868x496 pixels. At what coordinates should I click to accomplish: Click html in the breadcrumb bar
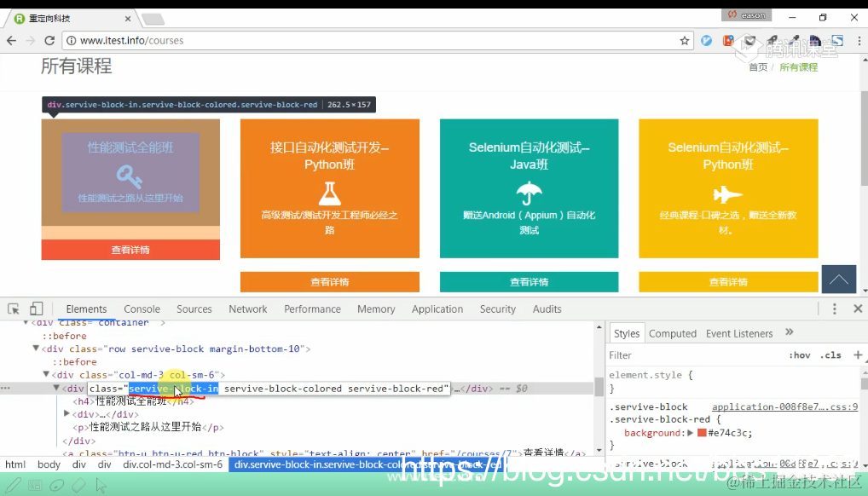15,464
